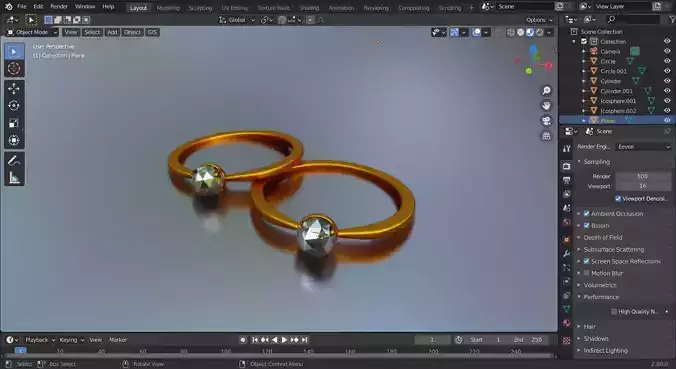The image size is (676, 369).
Task: Open the timeline Marker menu
Action: 118,340
